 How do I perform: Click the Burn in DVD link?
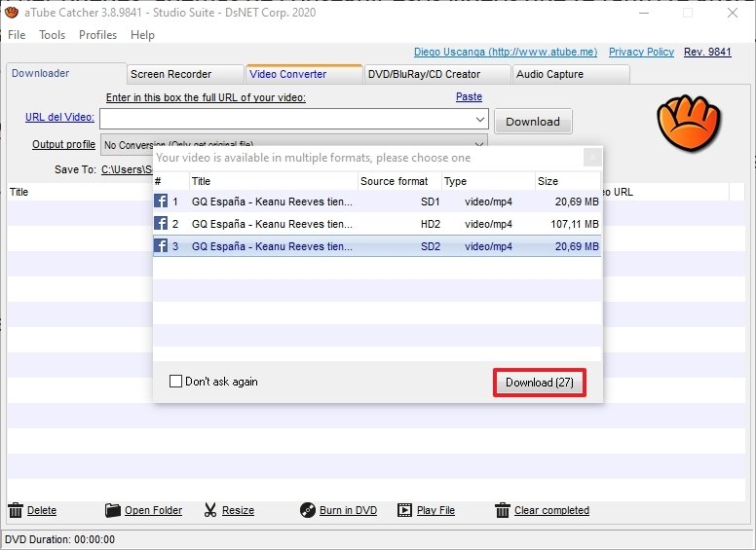point(348,510)
